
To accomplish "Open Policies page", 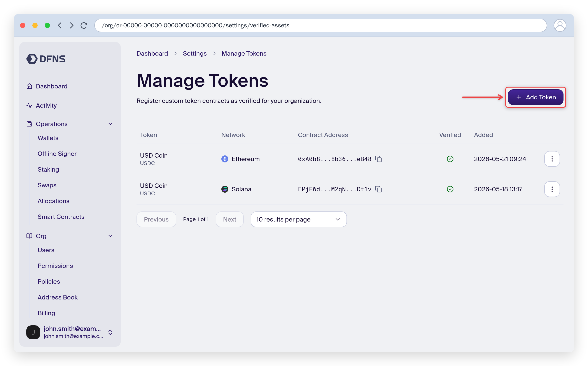I will tap(49, 282).
